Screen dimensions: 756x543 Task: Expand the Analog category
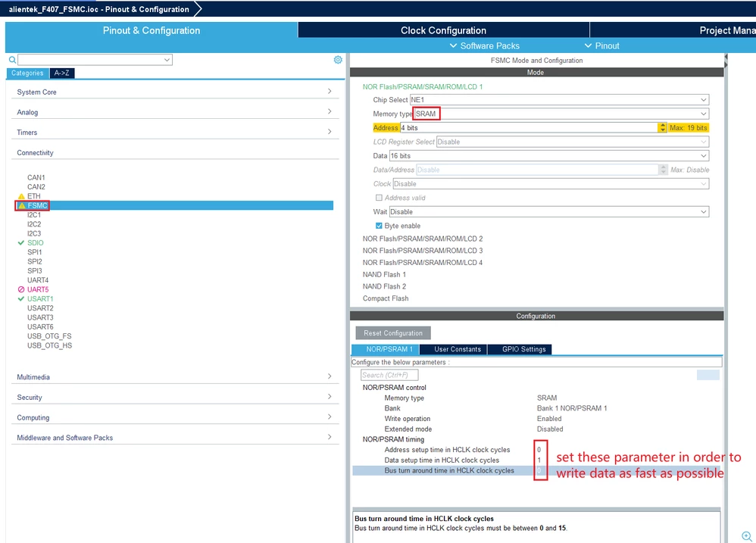(x=175, y=112)
